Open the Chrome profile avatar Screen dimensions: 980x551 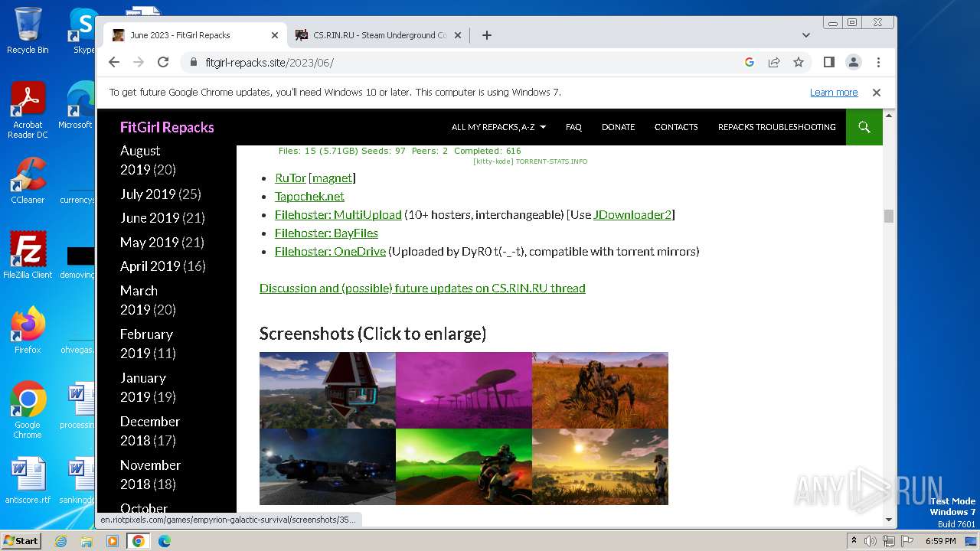click(x=854, y=62)
